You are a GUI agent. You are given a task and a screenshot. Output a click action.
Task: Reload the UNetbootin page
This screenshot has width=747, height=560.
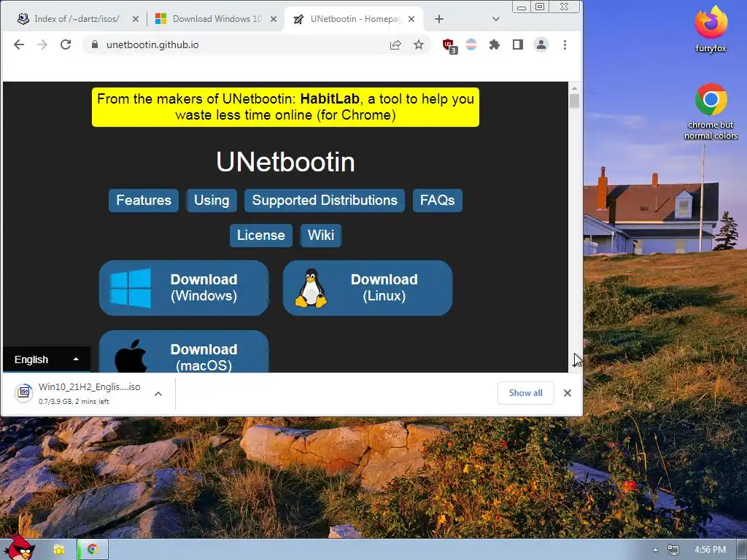click(66, 44)
